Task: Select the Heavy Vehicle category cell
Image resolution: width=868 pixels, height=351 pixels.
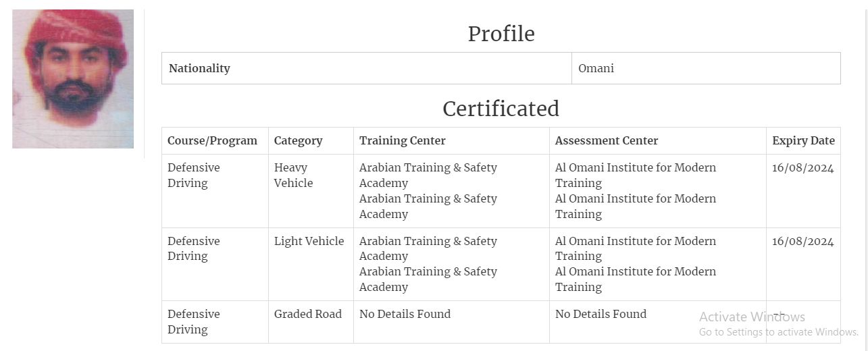Action: [293, 175]
